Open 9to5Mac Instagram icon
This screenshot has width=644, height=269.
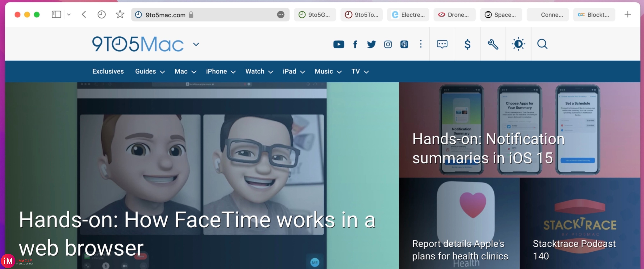388,45
